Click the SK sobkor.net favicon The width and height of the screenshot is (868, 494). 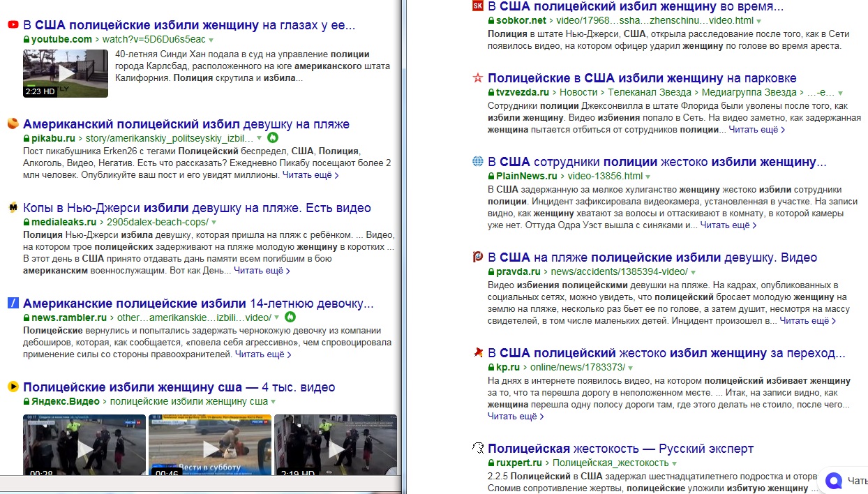(478, 6)
